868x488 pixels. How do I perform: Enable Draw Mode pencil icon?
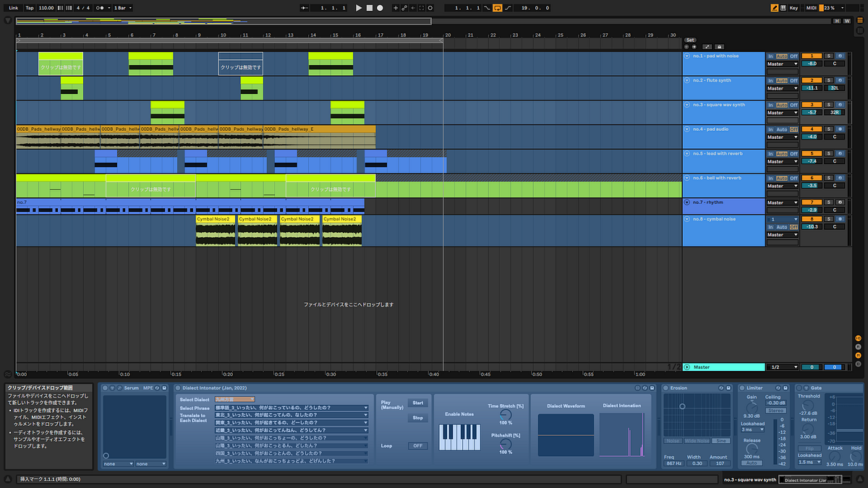[x=775, y=7]
